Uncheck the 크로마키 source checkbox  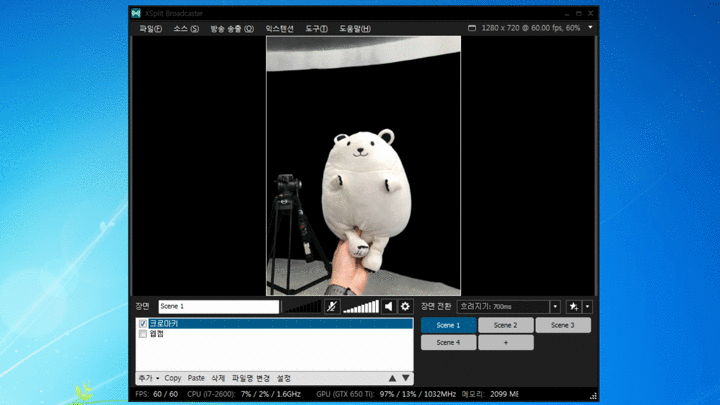[143, 324]
